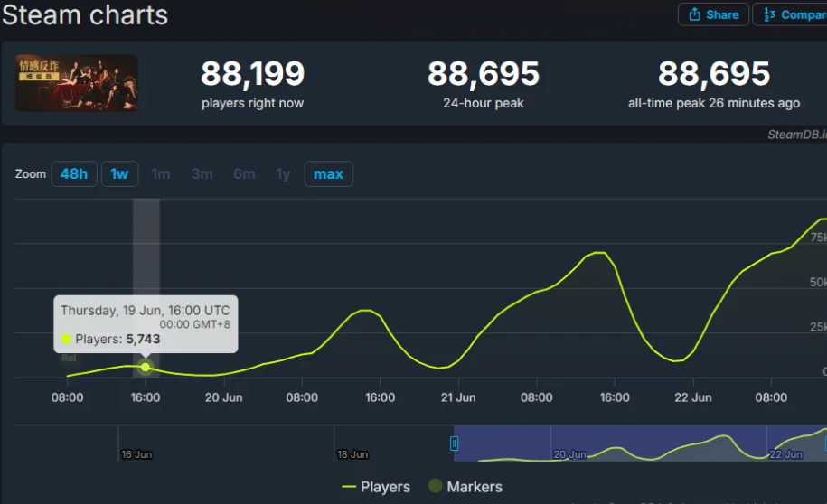Image resolution: width=827 pixels, height=504 pixels.
Task: Click the 20 Jun x-axis label
Action: (223, 397)
